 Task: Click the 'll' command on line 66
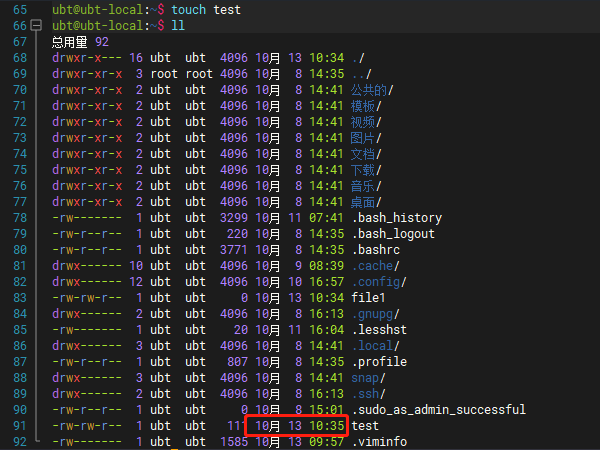click(178, 26)
